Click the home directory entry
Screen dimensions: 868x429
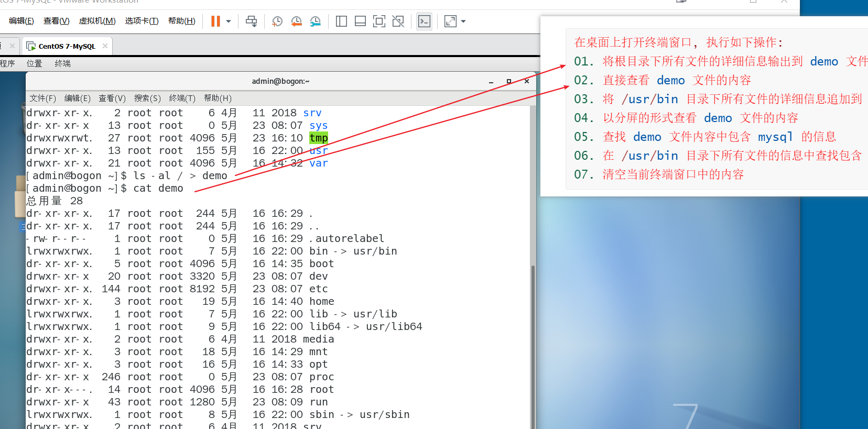tap(322, 302)
